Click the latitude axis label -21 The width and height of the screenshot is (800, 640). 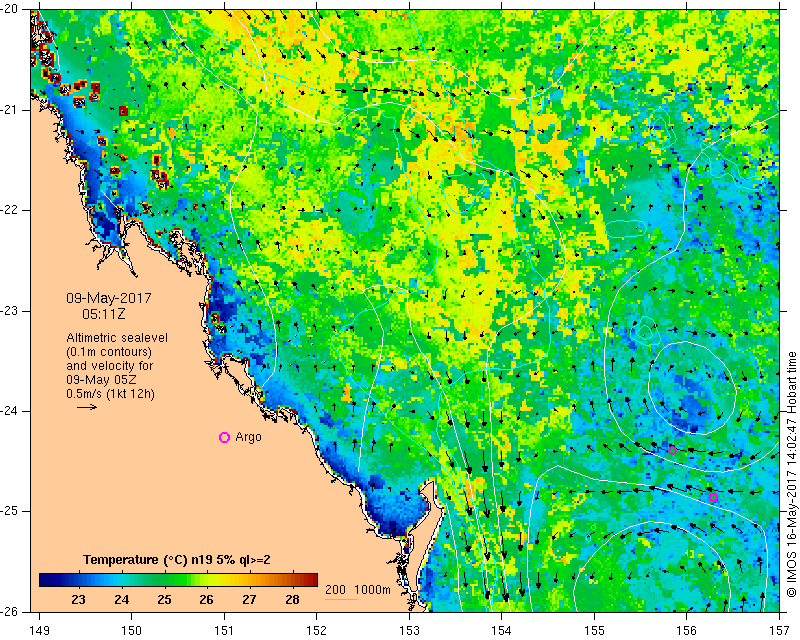10,110
